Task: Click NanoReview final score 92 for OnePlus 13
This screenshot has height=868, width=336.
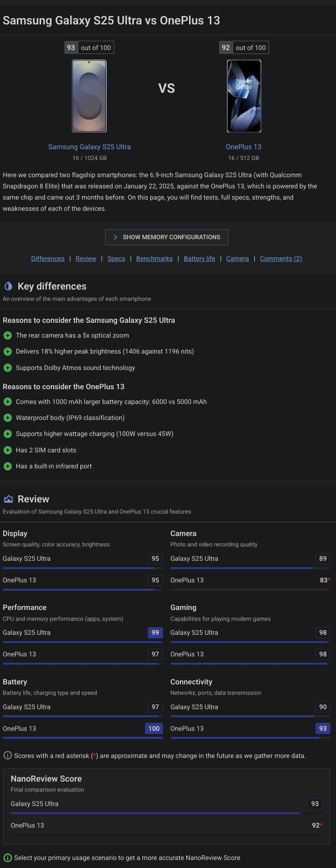Action: pos(317,825)
